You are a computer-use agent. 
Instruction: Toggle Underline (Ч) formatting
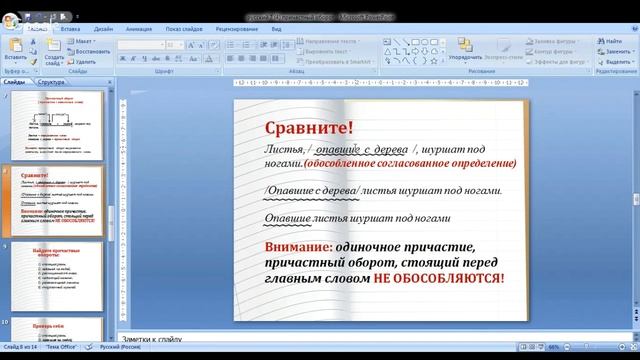(144, 59)
